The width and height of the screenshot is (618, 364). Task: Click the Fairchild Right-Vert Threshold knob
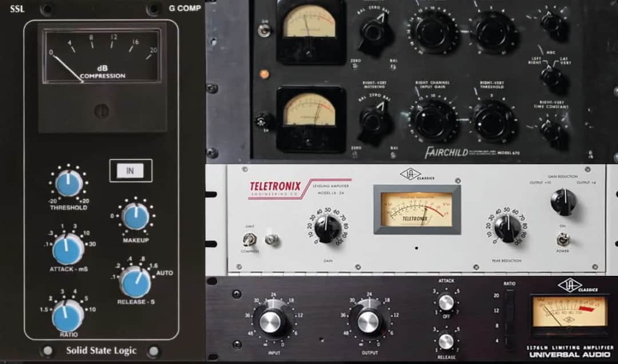point(495,121)
